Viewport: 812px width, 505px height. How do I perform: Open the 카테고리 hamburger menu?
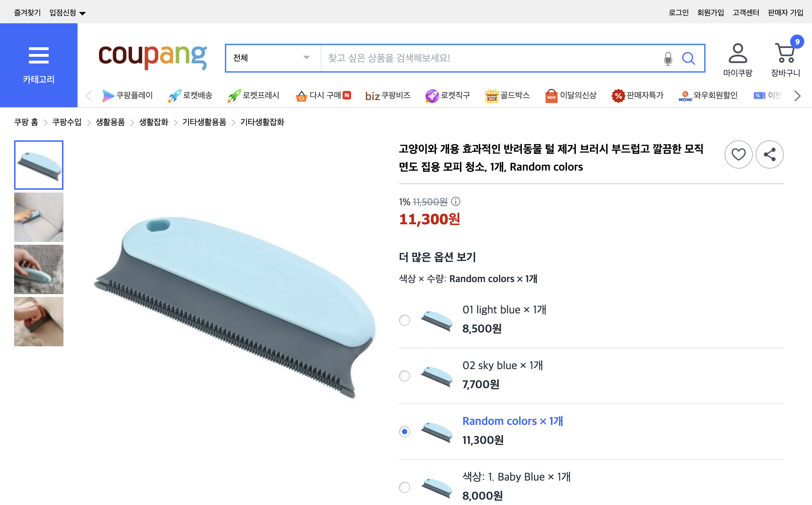coord(38,55)
